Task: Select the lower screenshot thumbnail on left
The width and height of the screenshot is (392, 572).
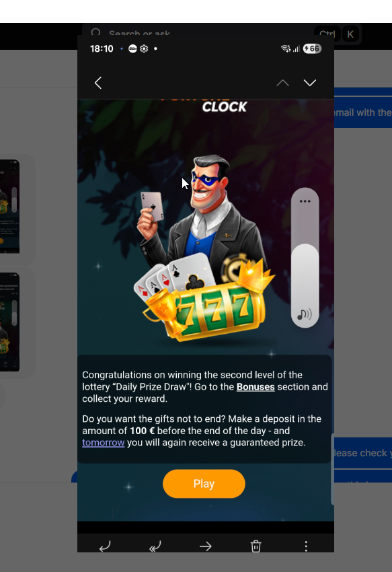Action: coord(9,322)
